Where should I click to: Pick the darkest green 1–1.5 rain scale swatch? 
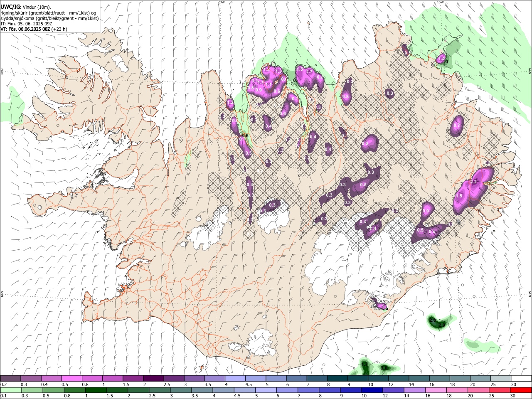96,390
